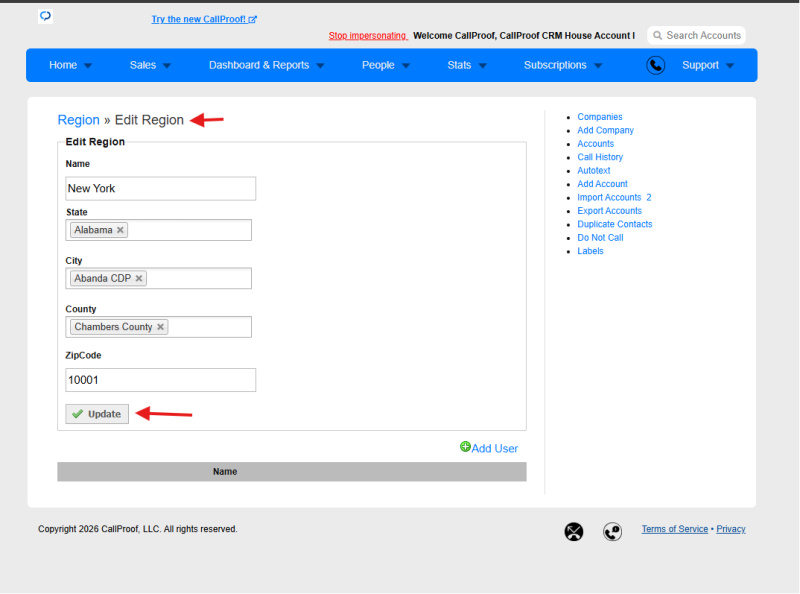The height and width of the screenshot is (594, 800).
Task: Open the People menu
Action: [x=378, y=65]
